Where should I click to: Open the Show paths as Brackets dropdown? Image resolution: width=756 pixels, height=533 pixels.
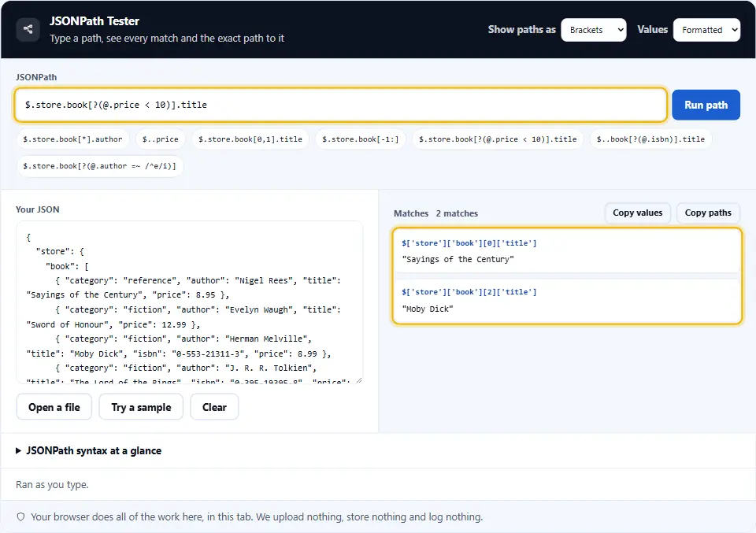[594, 30]
